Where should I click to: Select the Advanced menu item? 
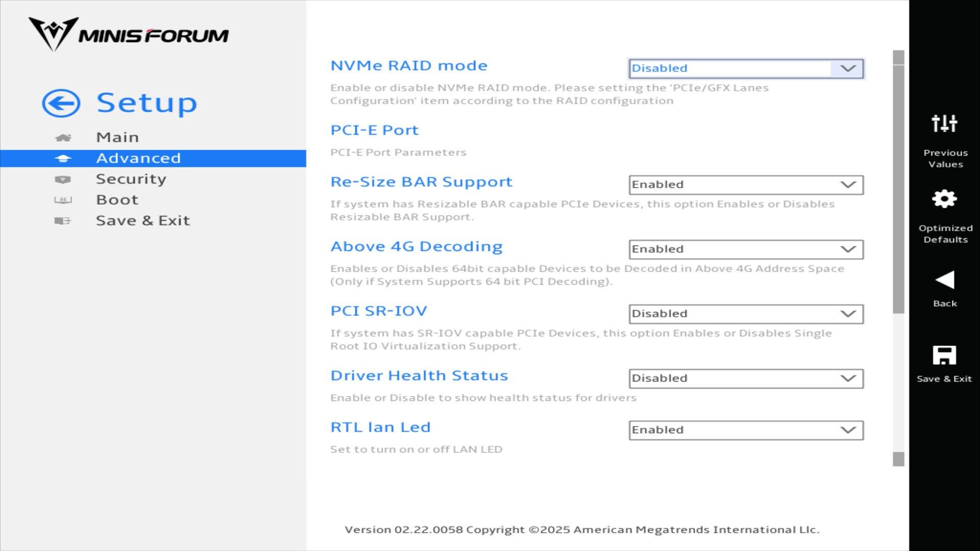138,158
